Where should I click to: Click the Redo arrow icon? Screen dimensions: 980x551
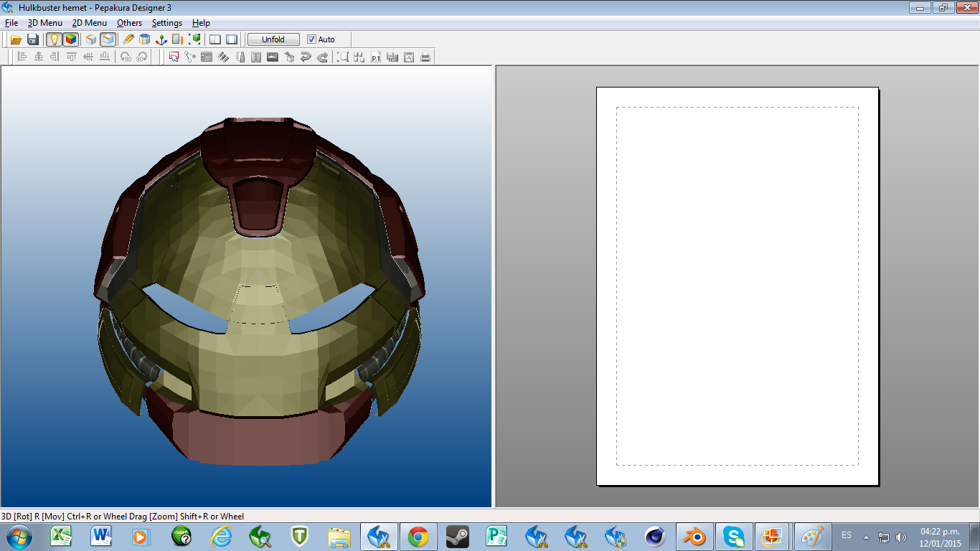[322, 57]
